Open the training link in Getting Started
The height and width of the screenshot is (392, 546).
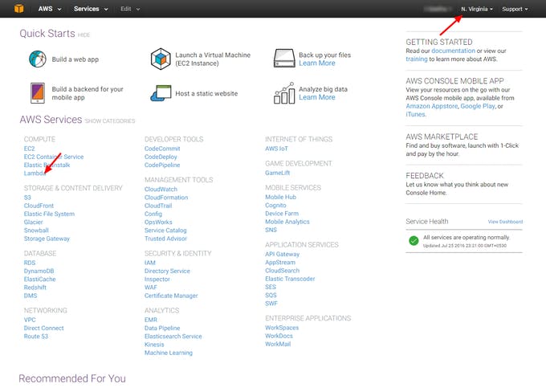[417, 59]
